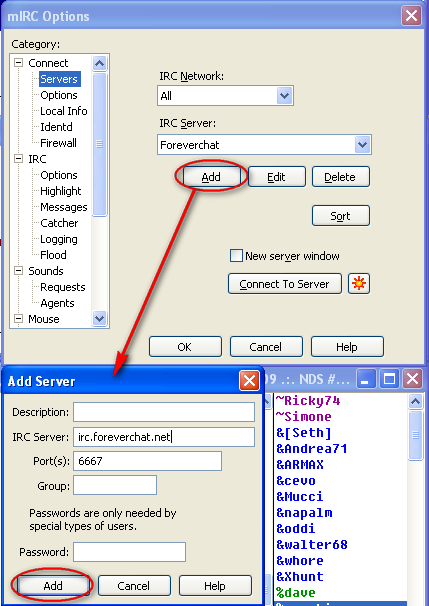Close the Add Server dialog
This screenshot has width=429, height=606.
pos(249,381)
